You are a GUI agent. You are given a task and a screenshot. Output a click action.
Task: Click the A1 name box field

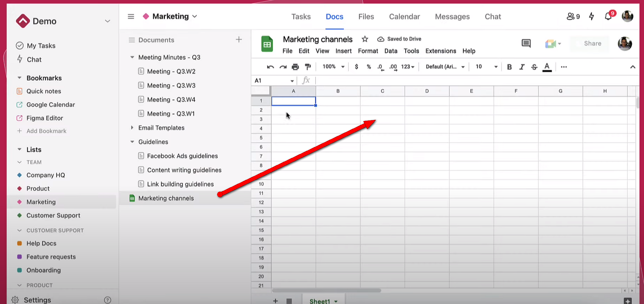pos(274,81)
